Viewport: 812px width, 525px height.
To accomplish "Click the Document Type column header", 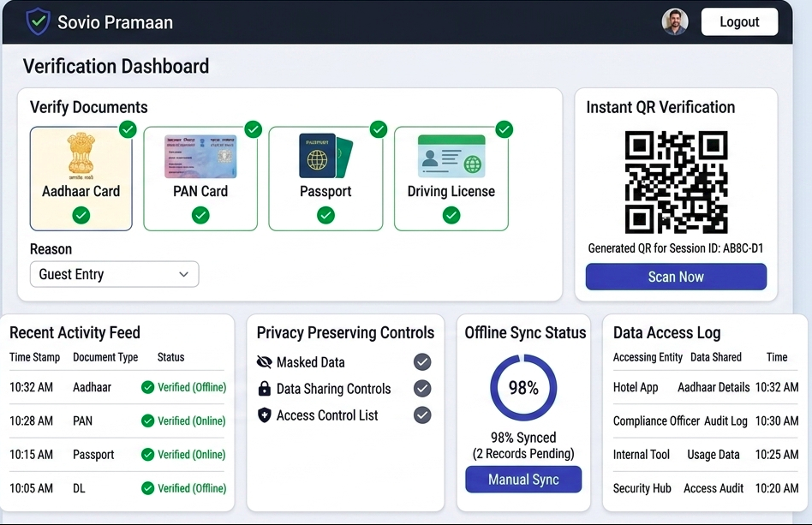I will pos(105,357).
